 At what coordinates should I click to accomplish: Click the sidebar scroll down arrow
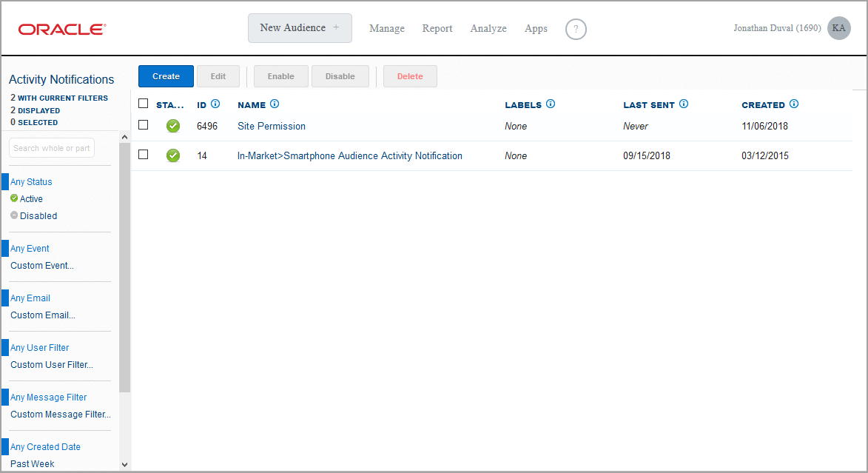[124, 465]
